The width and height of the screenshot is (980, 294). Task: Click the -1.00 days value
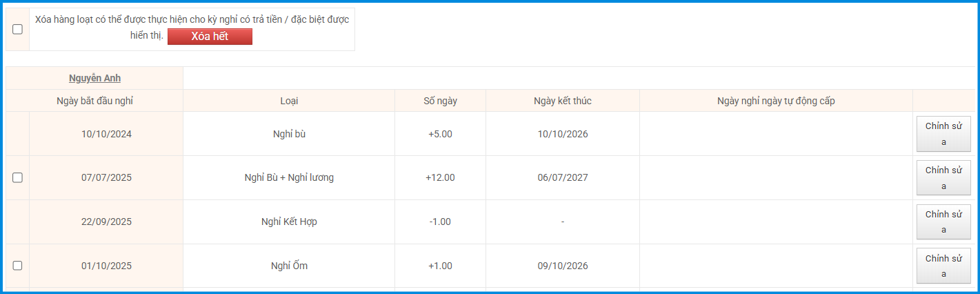440,222
